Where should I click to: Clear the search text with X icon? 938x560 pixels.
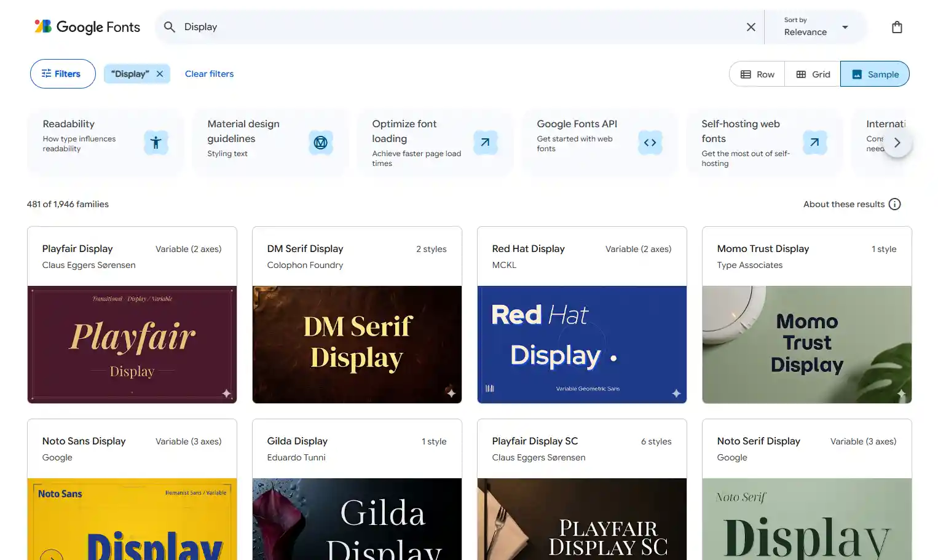pos(751,27)
